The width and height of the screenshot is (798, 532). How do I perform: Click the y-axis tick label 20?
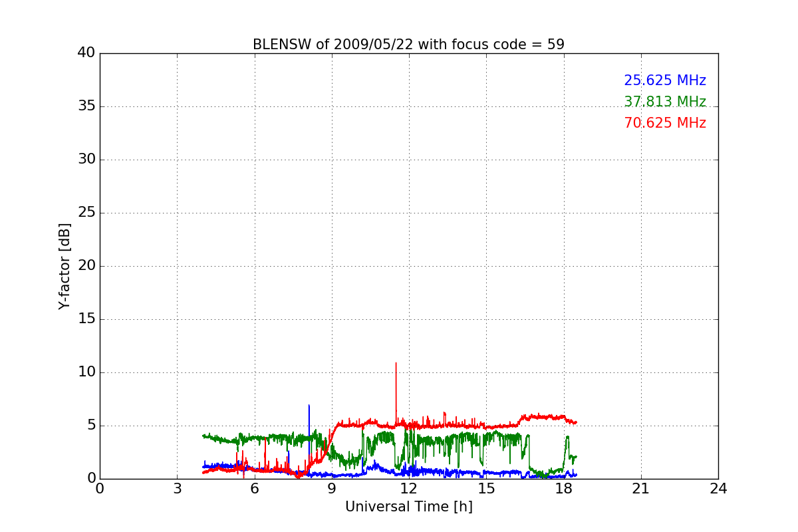click(x=86, y=266)
